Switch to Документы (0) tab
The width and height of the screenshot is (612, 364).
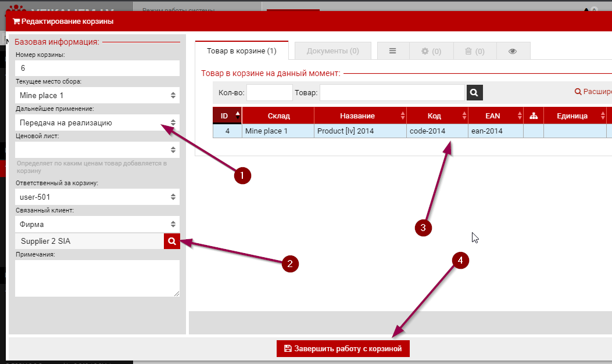click(332, 51)
